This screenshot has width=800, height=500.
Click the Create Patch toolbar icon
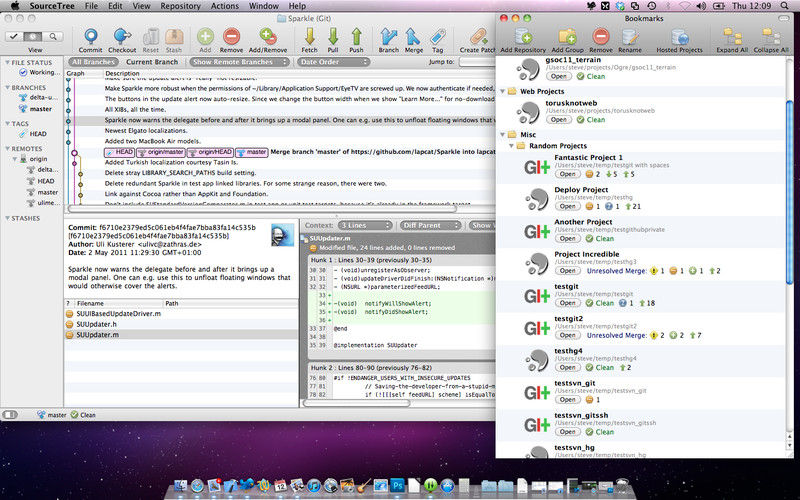click(478, 37)
